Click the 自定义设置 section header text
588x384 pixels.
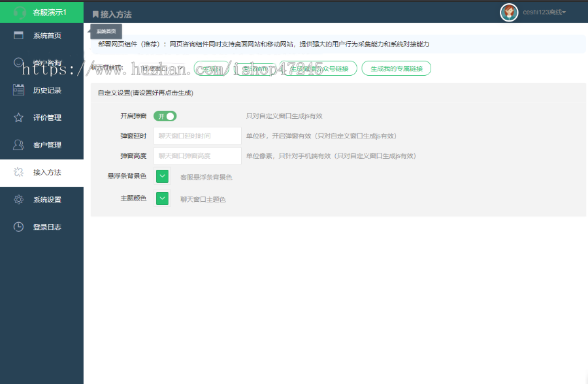[x=146, y=93]
